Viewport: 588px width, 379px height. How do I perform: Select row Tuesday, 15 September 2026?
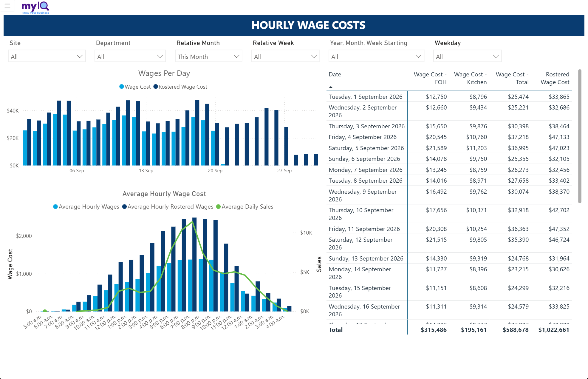449,292
